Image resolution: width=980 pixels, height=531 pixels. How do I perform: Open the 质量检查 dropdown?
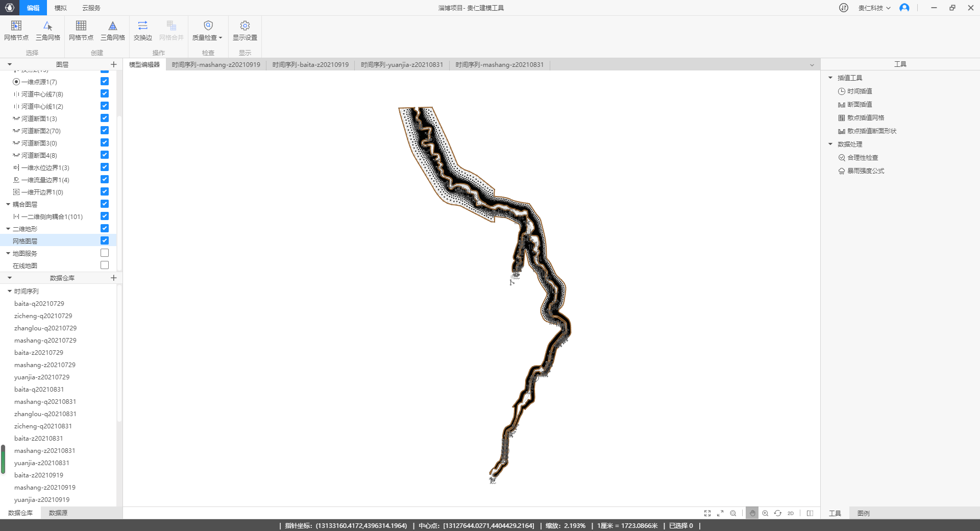click(207, 31)
